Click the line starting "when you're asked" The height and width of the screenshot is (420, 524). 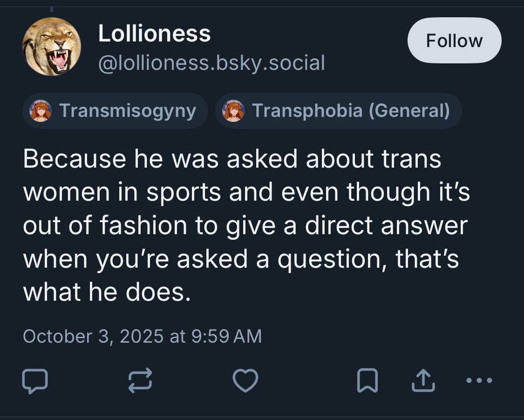coord(241,260)
